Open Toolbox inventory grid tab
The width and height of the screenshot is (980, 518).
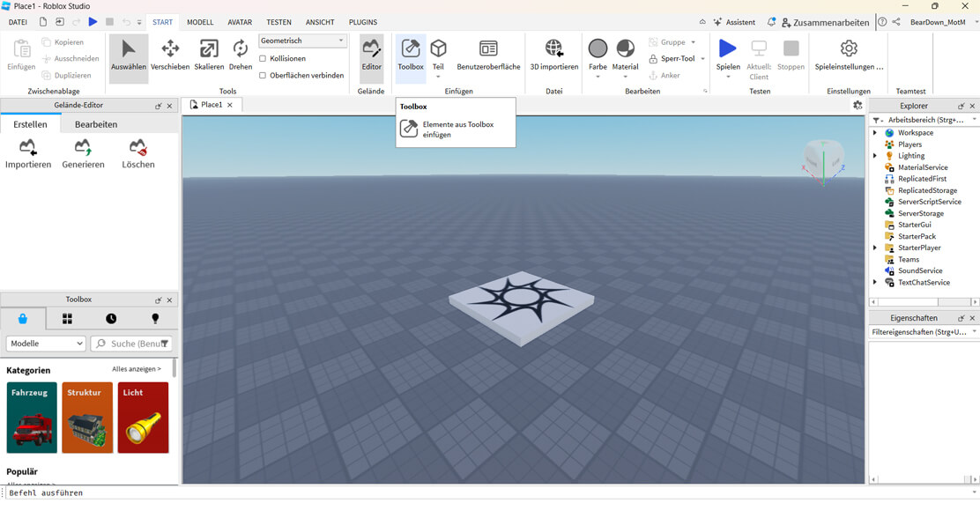68,319
